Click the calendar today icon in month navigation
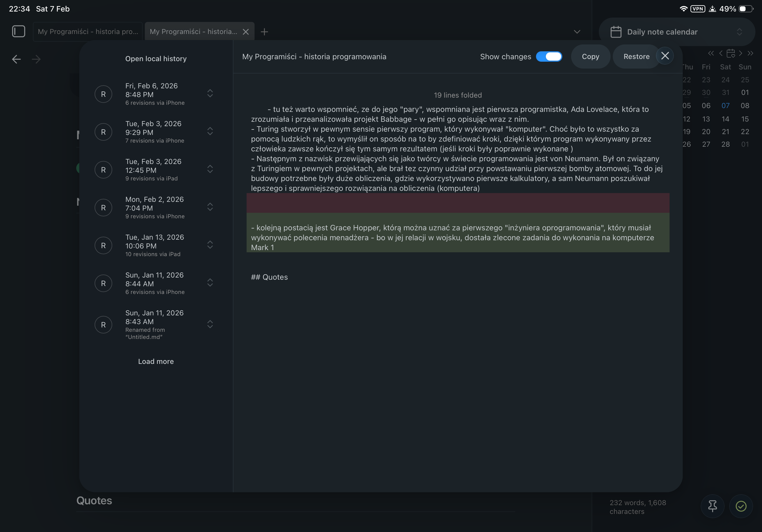 coord(730,53)
